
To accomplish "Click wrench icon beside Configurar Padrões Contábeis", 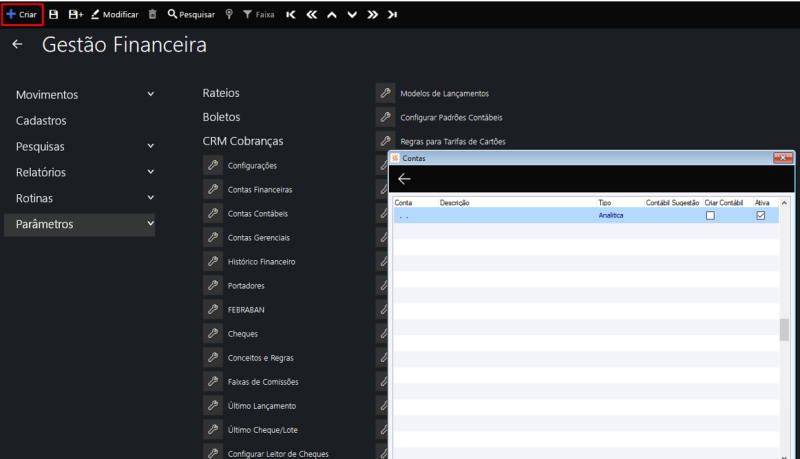I will coord(386,117).
